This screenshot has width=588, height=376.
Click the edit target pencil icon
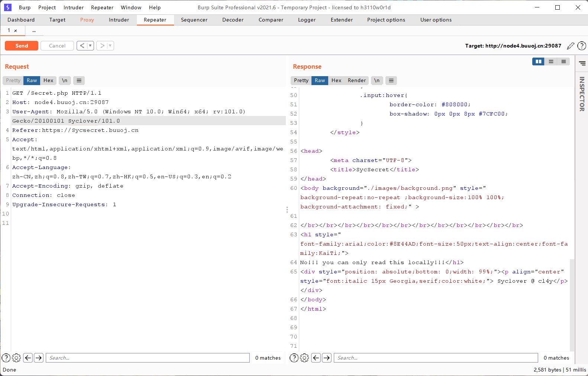(x=571, y=46)
